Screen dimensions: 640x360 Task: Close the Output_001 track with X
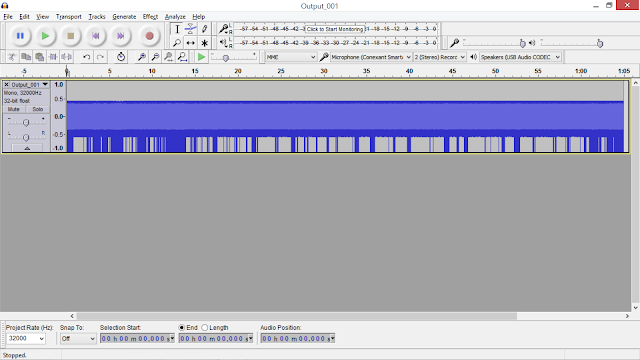tap(6, 84)
